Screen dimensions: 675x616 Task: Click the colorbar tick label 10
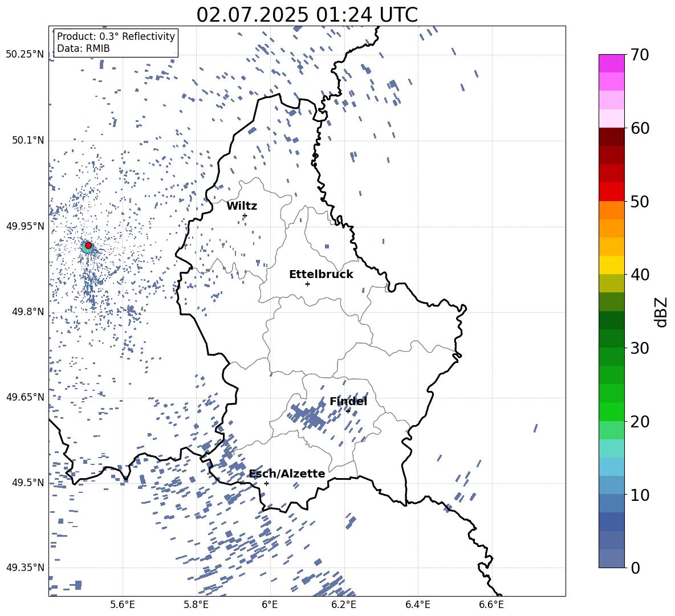click(640, 495)
